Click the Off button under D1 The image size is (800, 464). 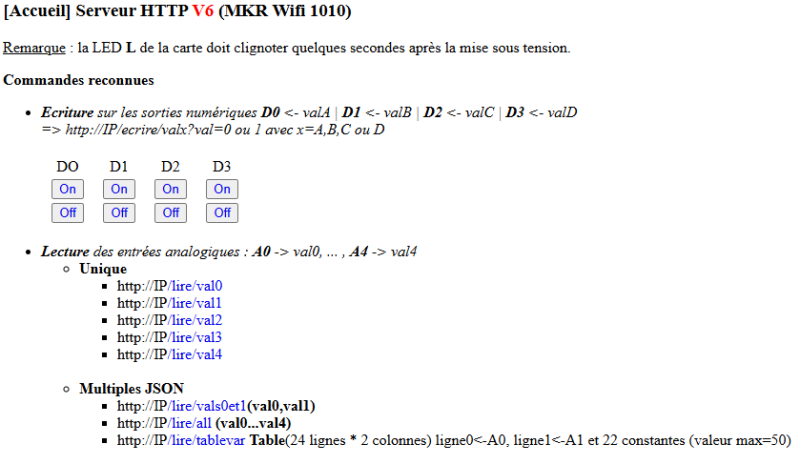[119, 213]
